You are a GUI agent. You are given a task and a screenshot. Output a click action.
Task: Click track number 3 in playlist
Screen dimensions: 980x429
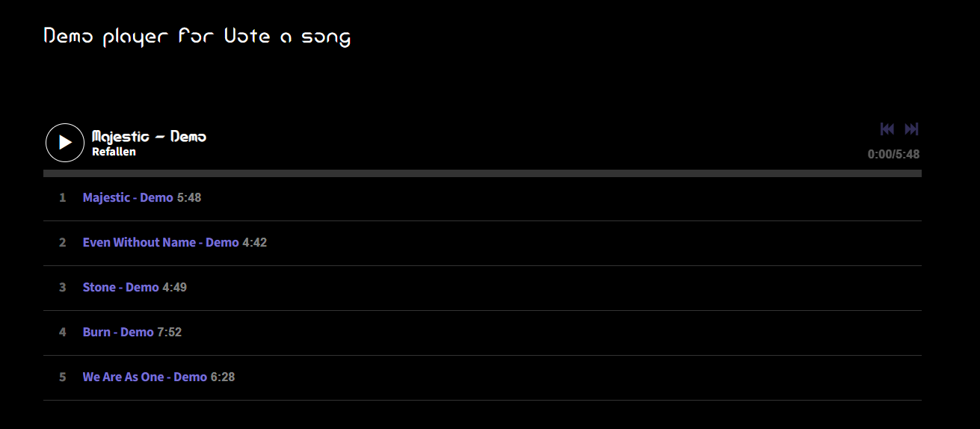pyautogui.click(x=63, y=288)
